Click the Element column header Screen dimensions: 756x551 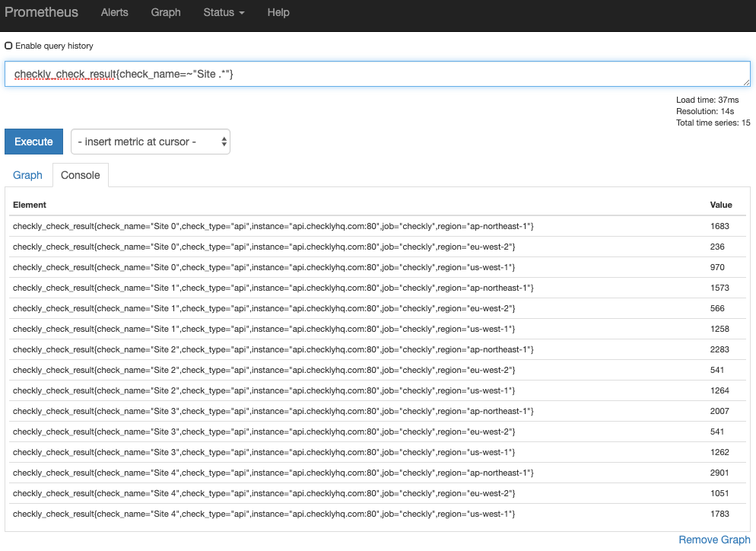[x=28, y=205]
